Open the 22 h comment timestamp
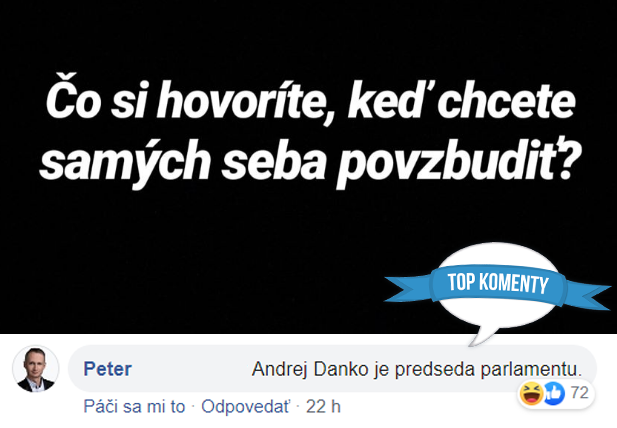 [323, 406]
